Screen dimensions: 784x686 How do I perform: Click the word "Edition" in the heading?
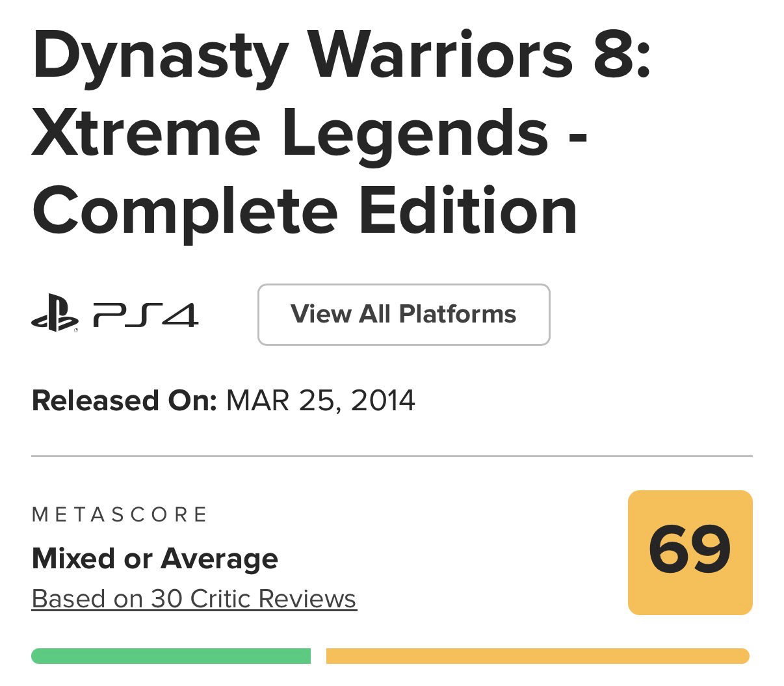(468, 211)
